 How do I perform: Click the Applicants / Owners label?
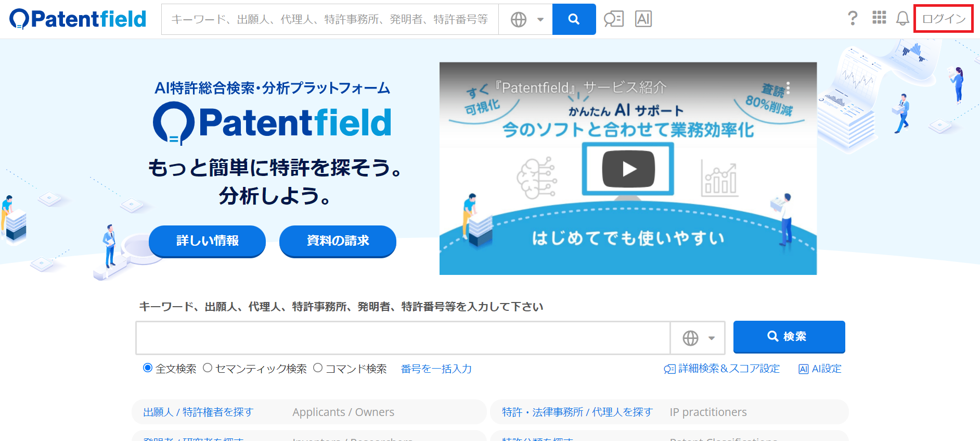coord(343,412)
